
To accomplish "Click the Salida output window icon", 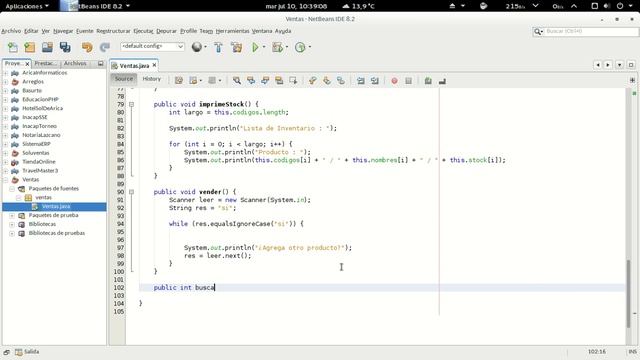I will 18,352.
